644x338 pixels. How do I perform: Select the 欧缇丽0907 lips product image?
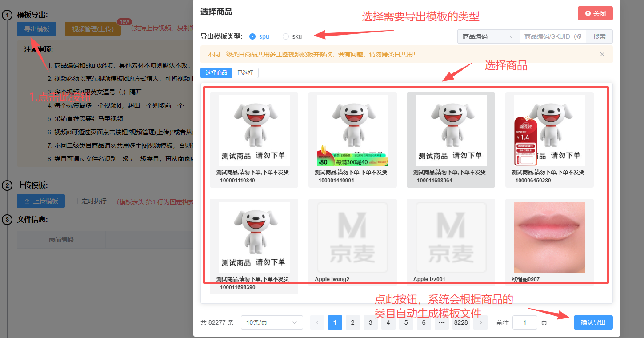point(549,237)
